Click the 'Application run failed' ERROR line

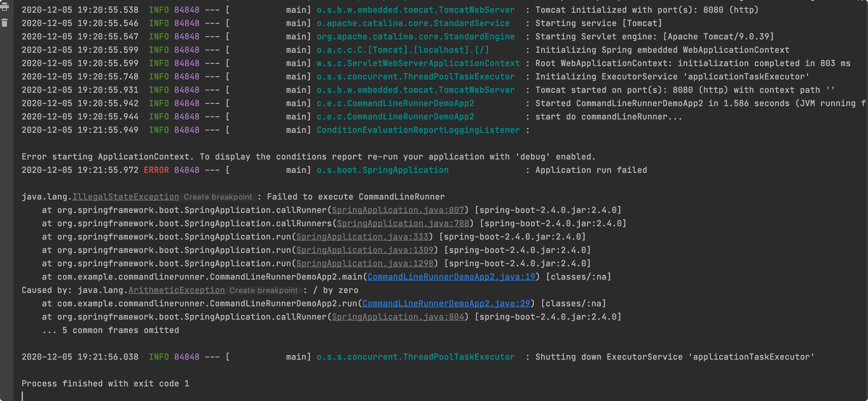point(591,170)
